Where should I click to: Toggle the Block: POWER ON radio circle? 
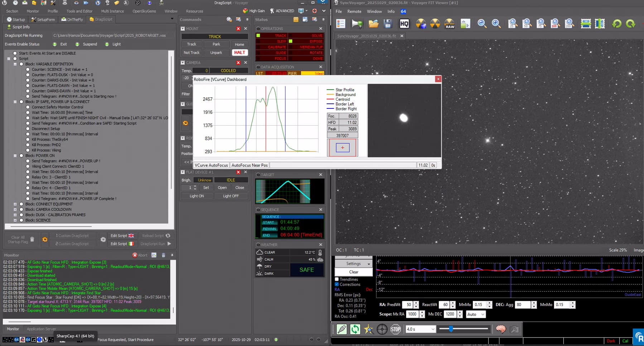[x=21, y=156]
